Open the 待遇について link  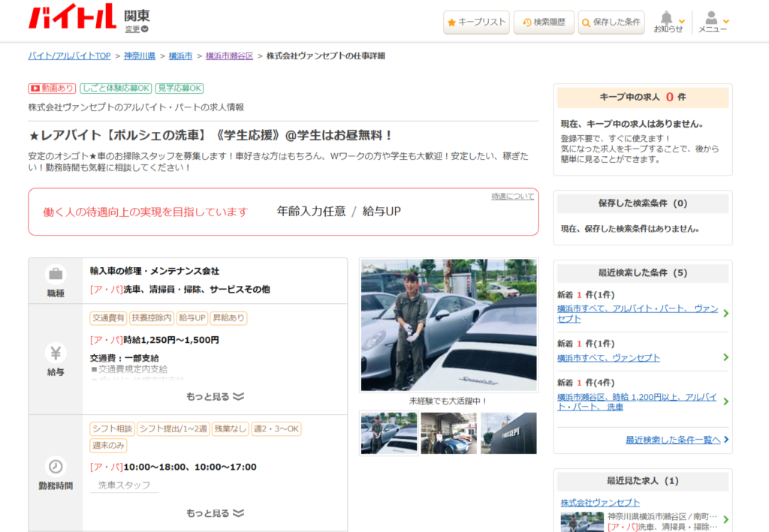pyautogui.click(x=513, y=197)
